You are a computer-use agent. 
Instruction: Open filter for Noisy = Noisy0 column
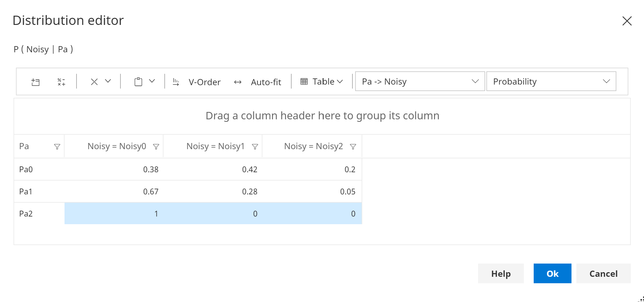(156, 147)
